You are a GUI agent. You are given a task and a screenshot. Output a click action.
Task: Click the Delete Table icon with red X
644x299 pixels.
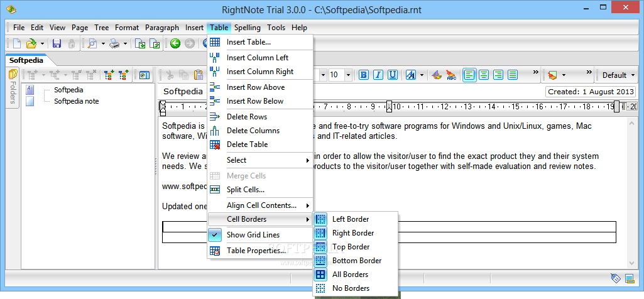pyautogui.click(x=215, y=144)
